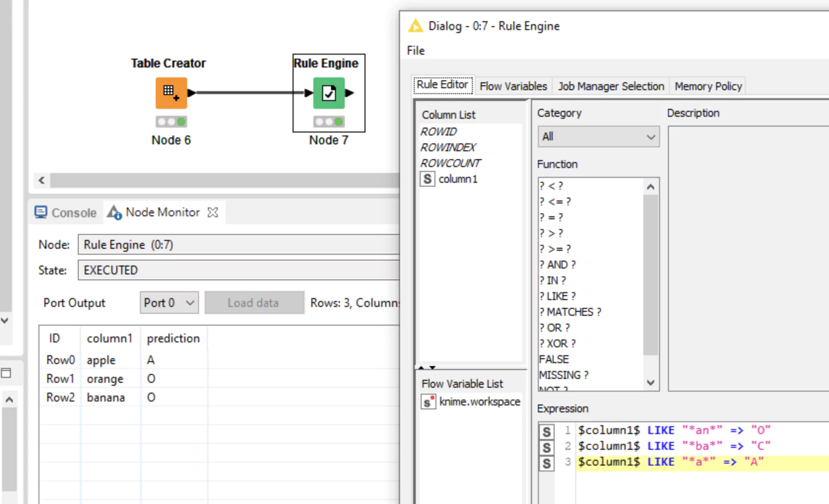This screenshot has height=504, width=829.
Task: Click the knime.workspace flow variable icon
Action: [x=428, y=402]
